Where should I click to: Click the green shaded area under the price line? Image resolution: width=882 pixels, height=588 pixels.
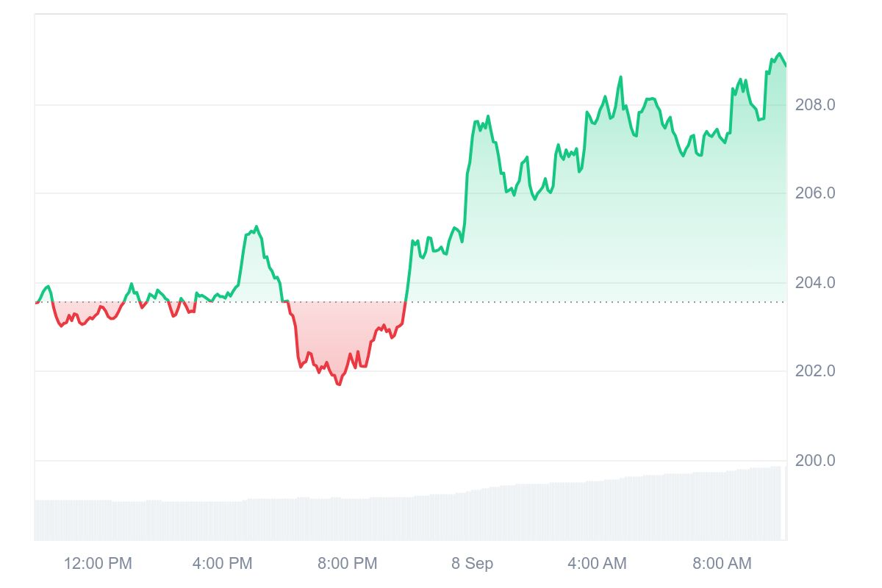625,220
